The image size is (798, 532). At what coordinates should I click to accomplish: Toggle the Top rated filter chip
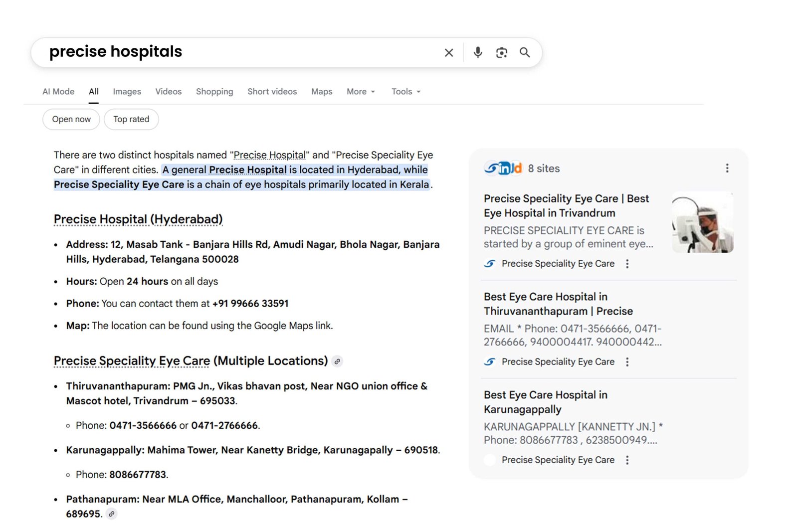pos(131,119)
